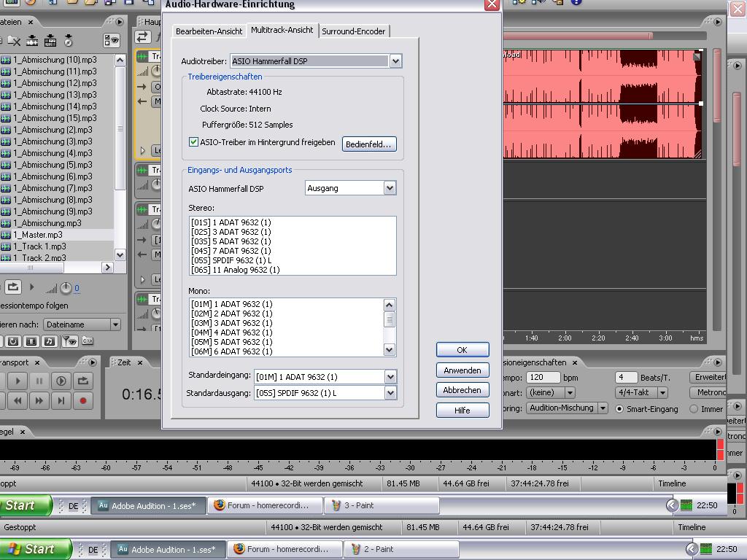747x560 pixels.
Task: Start playback with the Transport play button
Action: pos(18,381)
